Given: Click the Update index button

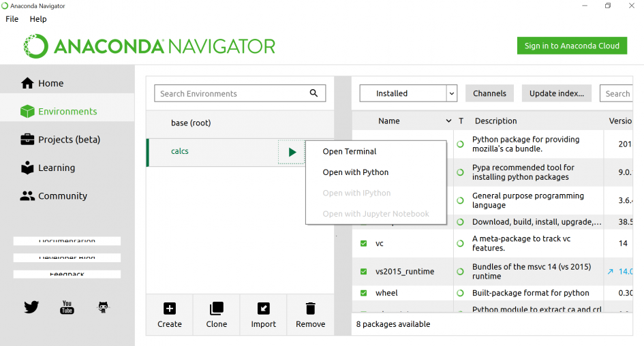Looking at the screenshot, I should click(x=557, y=93).
